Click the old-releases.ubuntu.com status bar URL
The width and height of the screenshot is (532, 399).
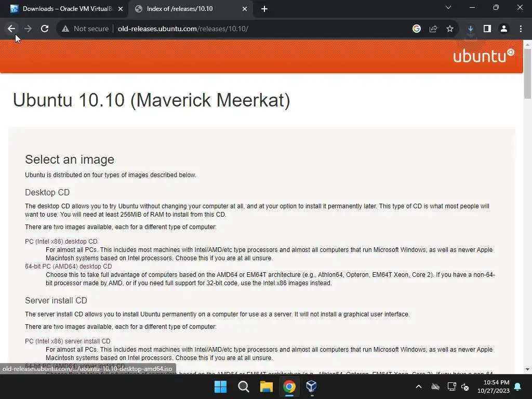(87, 369)
